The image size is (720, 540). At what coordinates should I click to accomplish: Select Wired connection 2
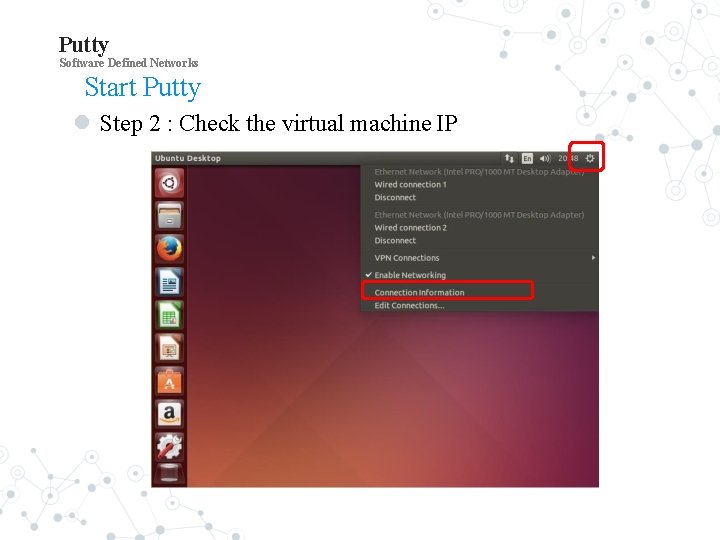coord(411,228)
